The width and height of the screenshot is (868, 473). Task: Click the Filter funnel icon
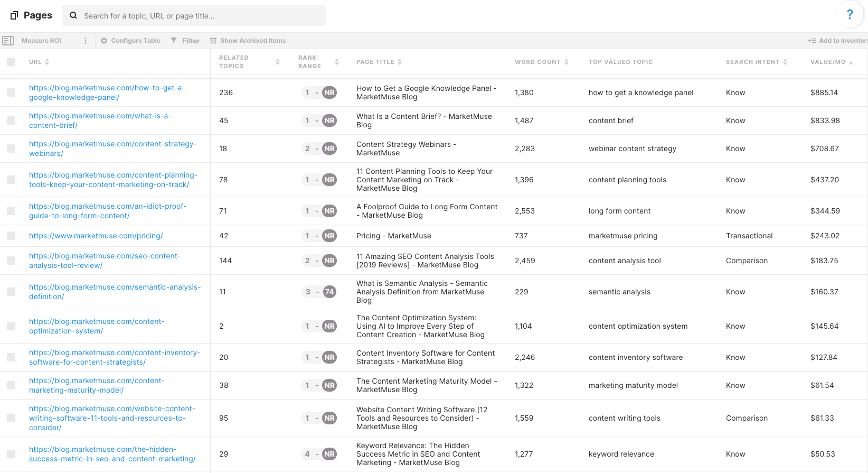click(174, 41)
